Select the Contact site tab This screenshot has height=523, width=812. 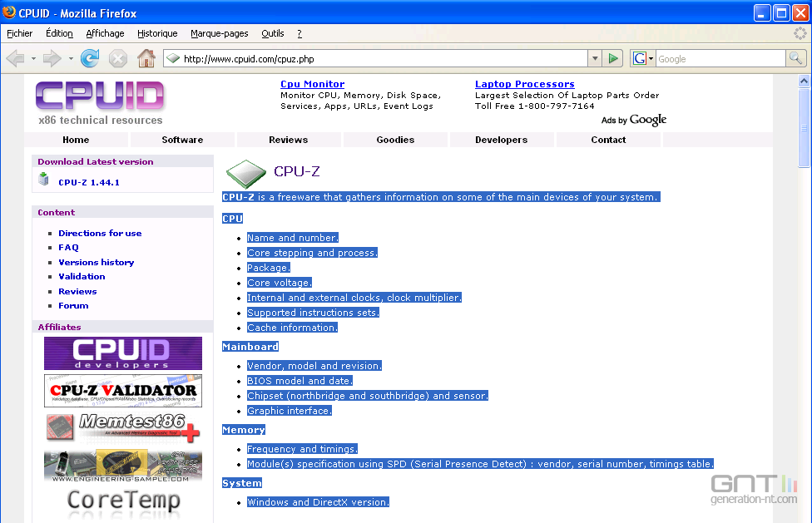(608, 140)
